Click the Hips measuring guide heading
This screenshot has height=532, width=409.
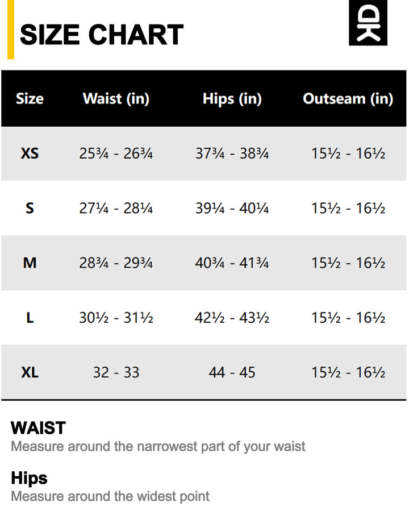[29, 478]
